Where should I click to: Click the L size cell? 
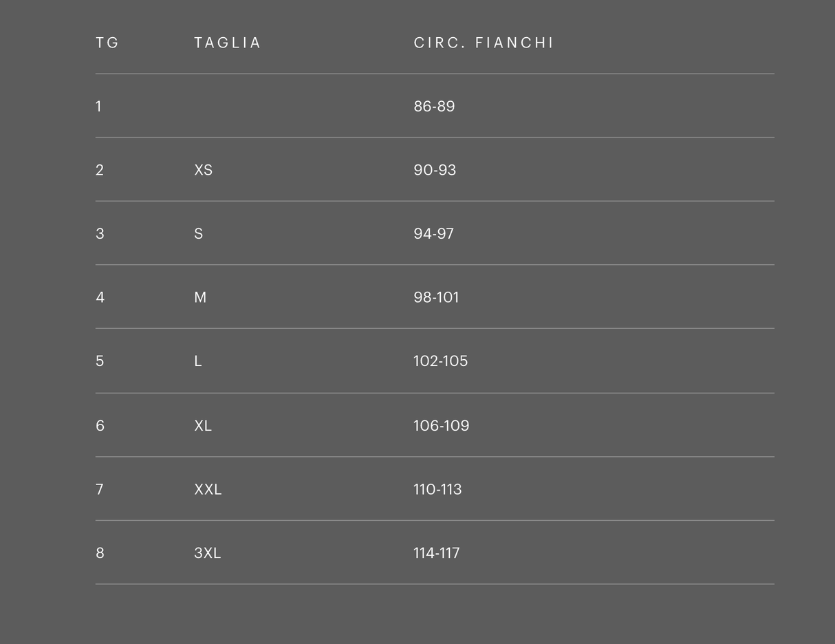pos(198,361)
